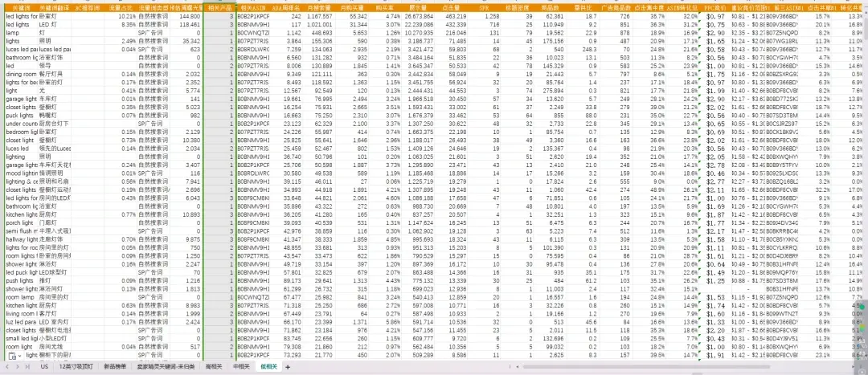Viewport: 868px width, 375px height.
Task: Select the 1,167,557 monthly search cell
Action: (x=319, y=17)
